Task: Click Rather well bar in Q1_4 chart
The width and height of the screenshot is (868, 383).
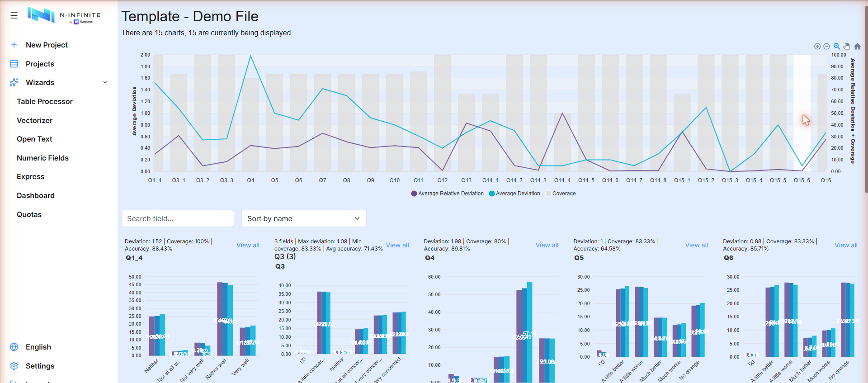Action: coord(225,319)
